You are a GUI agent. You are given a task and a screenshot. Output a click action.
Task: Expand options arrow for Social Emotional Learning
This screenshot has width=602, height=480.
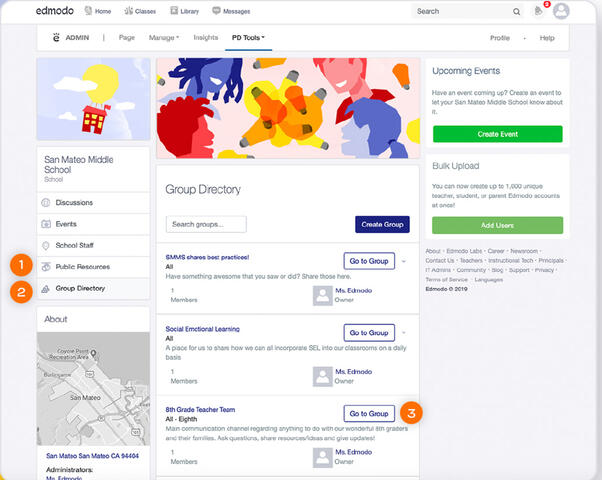[x=403, y=332]
